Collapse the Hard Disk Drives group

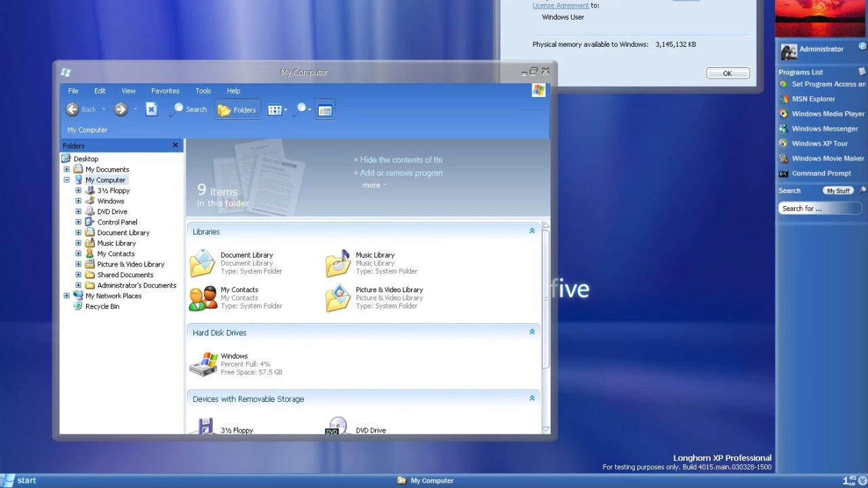532,332
